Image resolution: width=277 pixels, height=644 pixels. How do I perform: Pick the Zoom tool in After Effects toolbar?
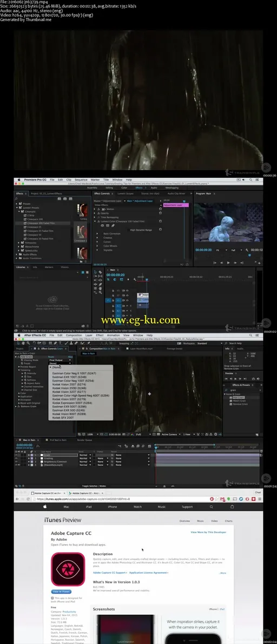(28, 343)
